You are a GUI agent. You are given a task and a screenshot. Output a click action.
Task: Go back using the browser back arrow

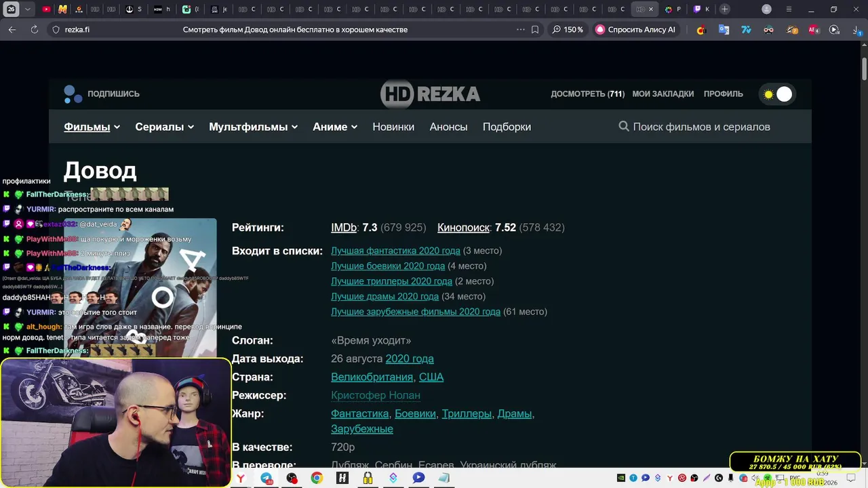[12, 30]
